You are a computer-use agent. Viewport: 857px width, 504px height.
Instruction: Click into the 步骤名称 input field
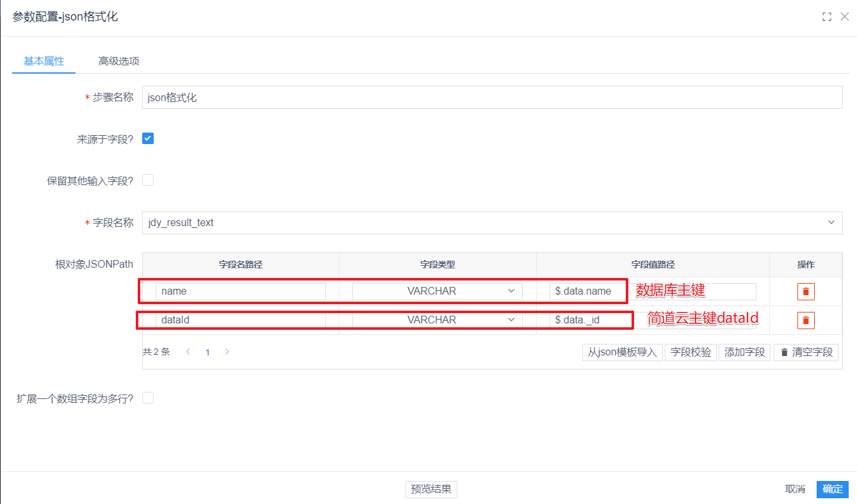pos(492,98)
